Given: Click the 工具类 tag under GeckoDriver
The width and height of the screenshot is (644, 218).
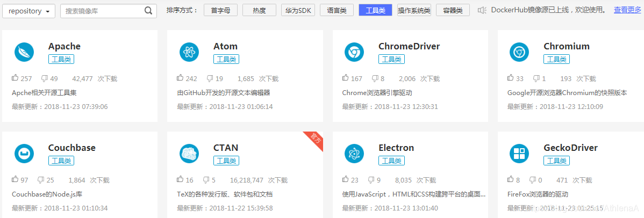Looking at the screenshot, I should pos(556,161).
